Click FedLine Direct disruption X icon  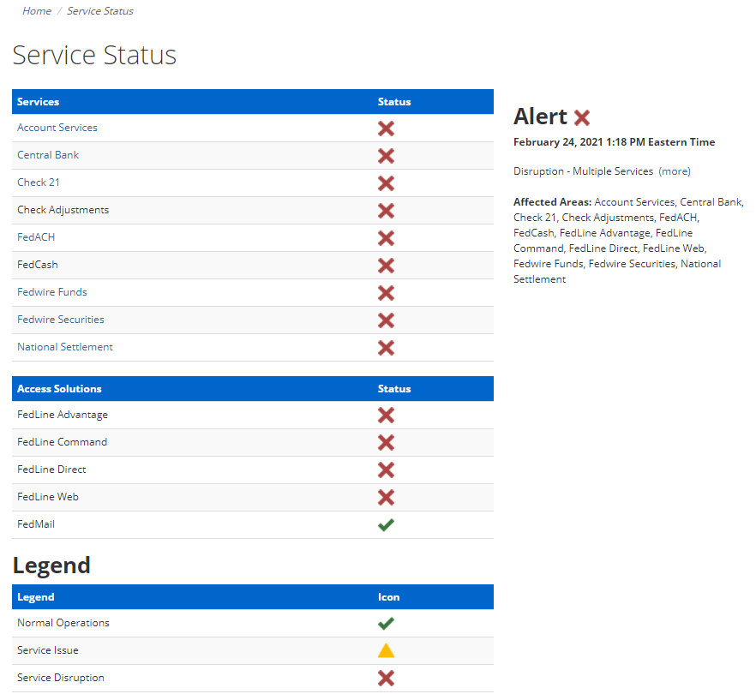[387, 470]
